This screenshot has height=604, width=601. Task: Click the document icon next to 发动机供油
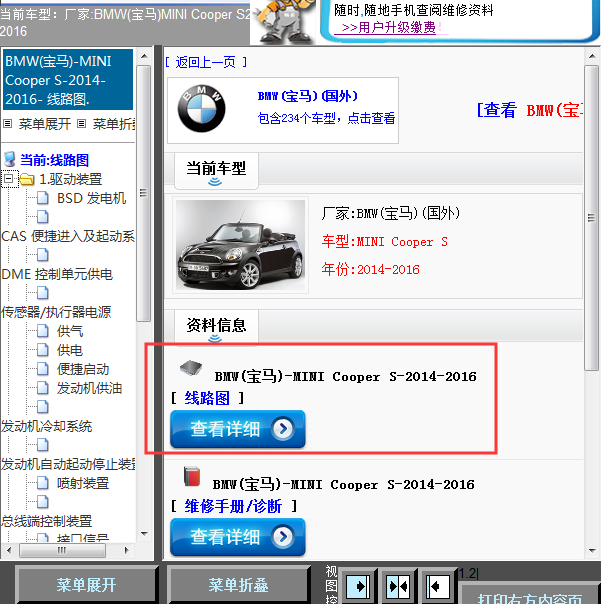coord(43,388)
